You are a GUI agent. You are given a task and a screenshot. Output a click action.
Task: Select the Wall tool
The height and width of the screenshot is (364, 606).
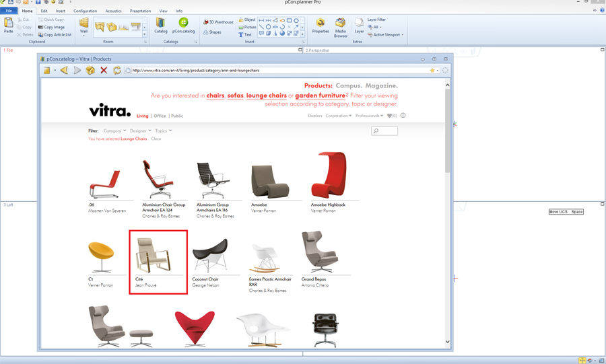point(84,26)
